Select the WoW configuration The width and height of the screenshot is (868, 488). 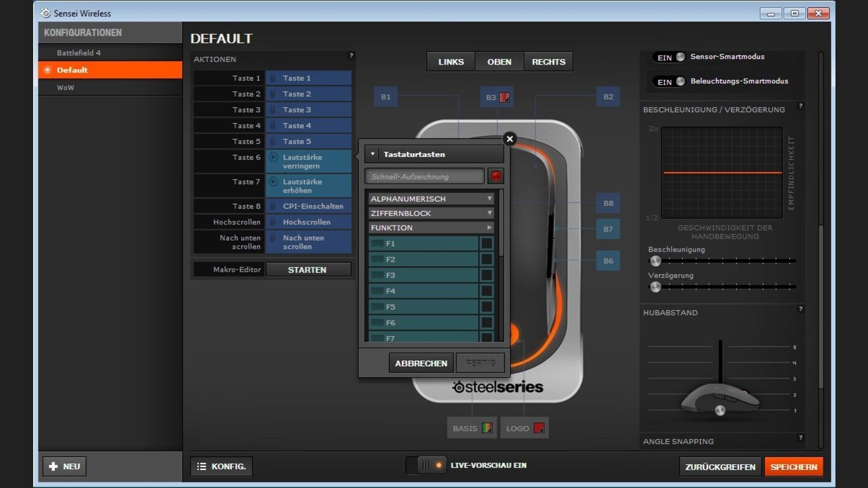[110, 87]
